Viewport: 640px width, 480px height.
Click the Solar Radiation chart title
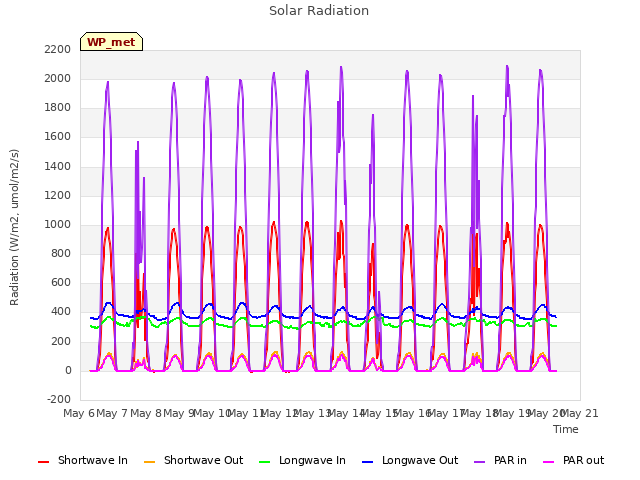(319, 11)
